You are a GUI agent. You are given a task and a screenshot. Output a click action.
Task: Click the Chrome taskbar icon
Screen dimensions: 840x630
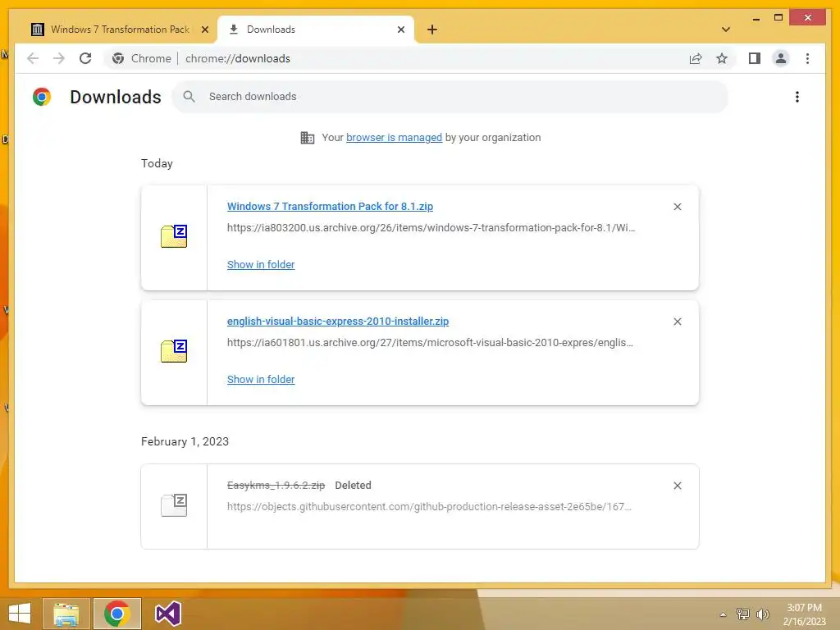click(x=116, y=614)
